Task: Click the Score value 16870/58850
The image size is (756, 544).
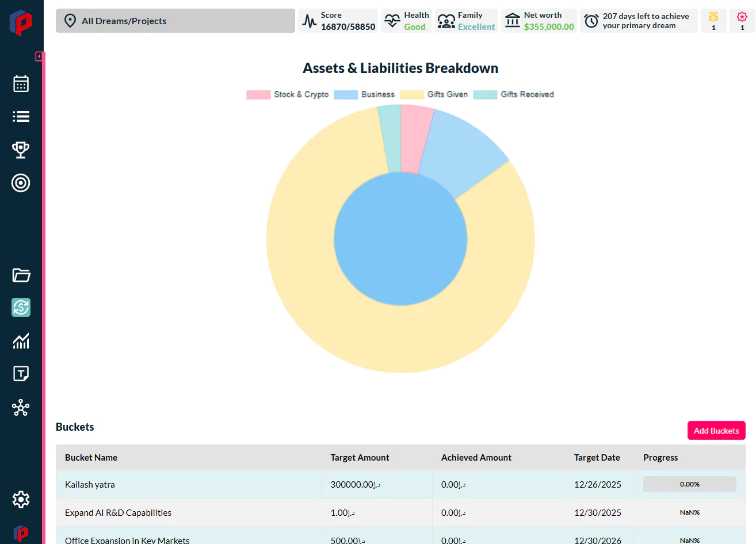Action: 348,26
